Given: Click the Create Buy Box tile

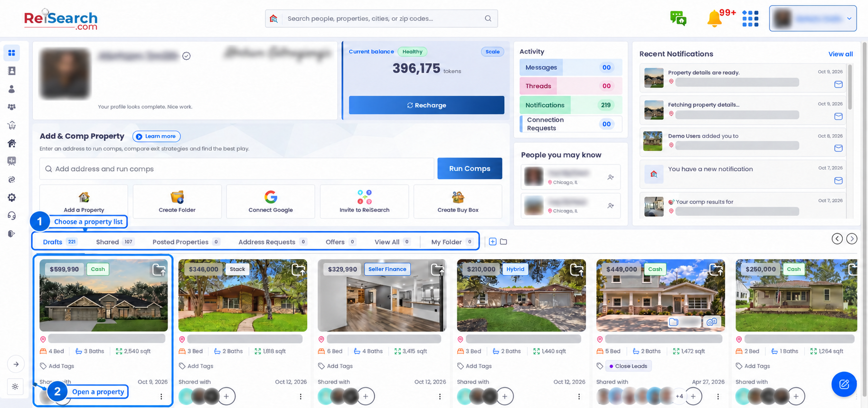Looking at the screenshot, I should 458,201.
